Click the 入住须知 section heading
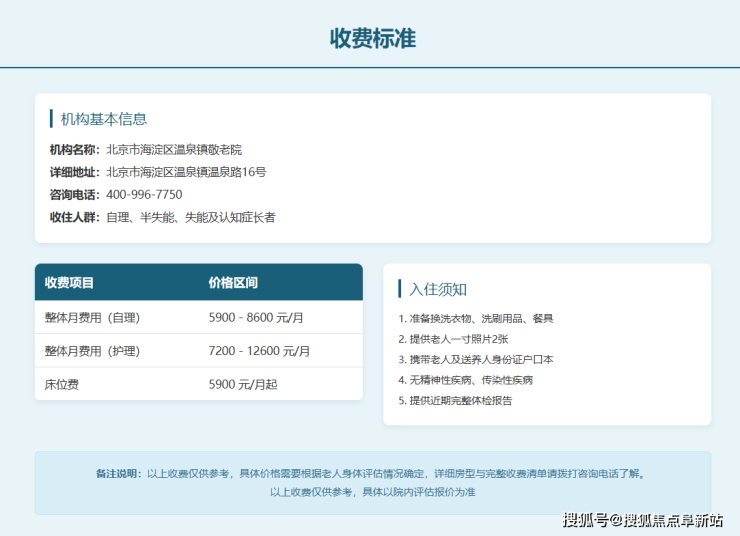 click(438, 289)
